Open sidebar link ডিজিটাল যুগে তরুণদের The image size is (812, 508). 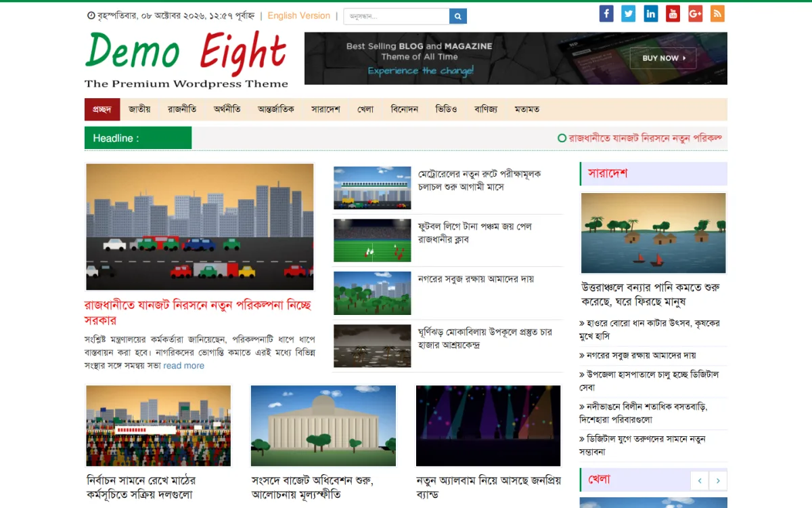(x=643, y=445)
